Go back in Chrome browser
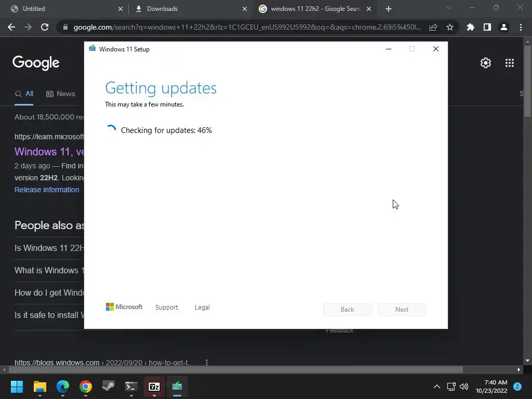The width and height of the screenshot is (532, 399). pos(11,27)
